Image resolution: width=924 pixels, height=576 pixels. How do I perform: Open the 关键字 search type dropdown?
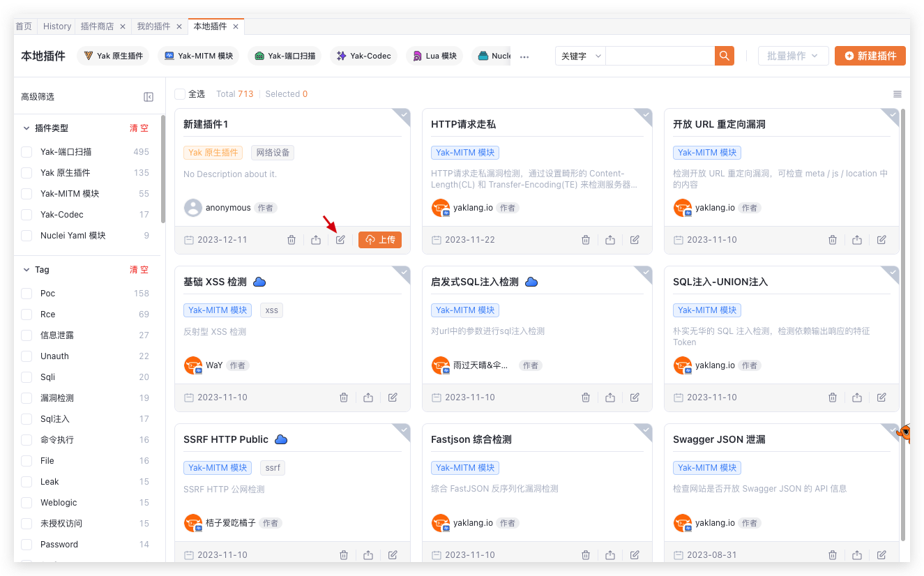click(580, 56)
